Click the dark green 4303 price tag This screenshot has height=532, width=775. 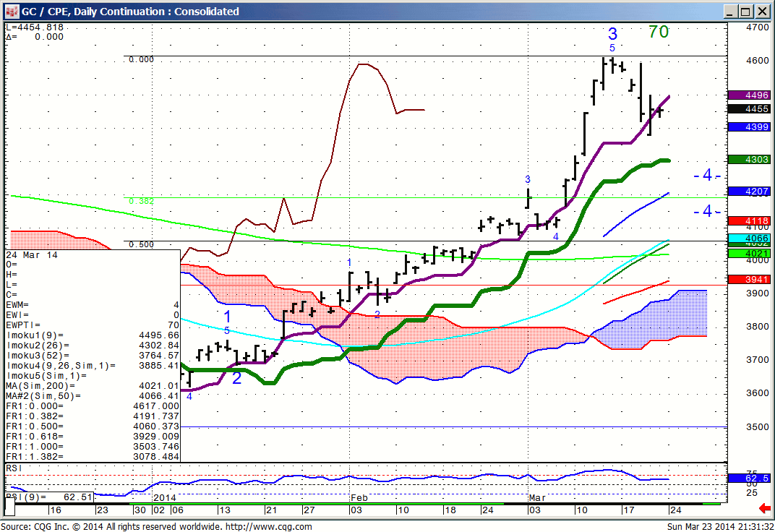pos(749,160)
